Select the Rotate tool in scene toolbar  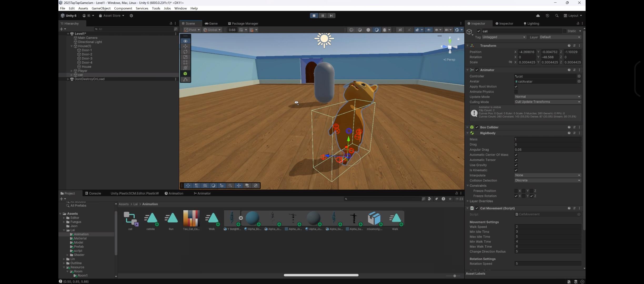coord(185,52)
